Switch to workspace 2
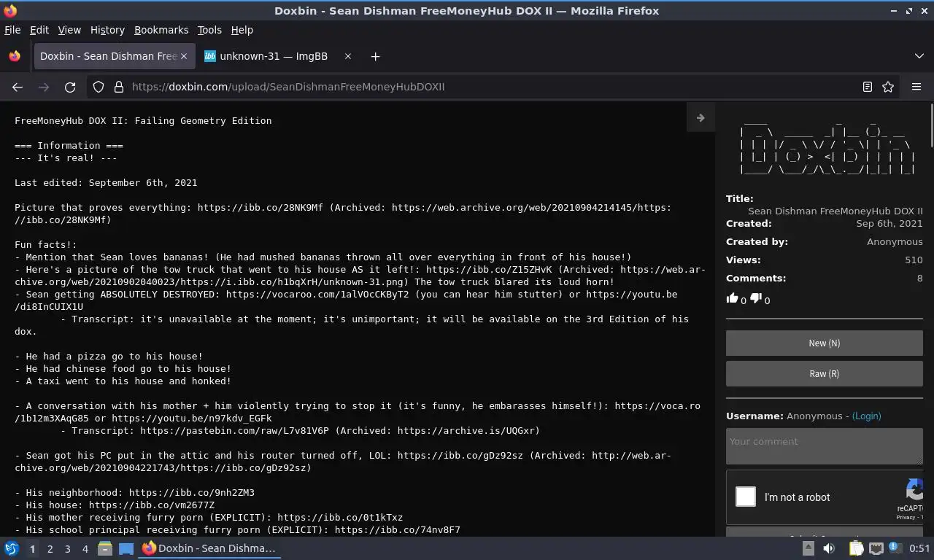 (x=50, y=548)
